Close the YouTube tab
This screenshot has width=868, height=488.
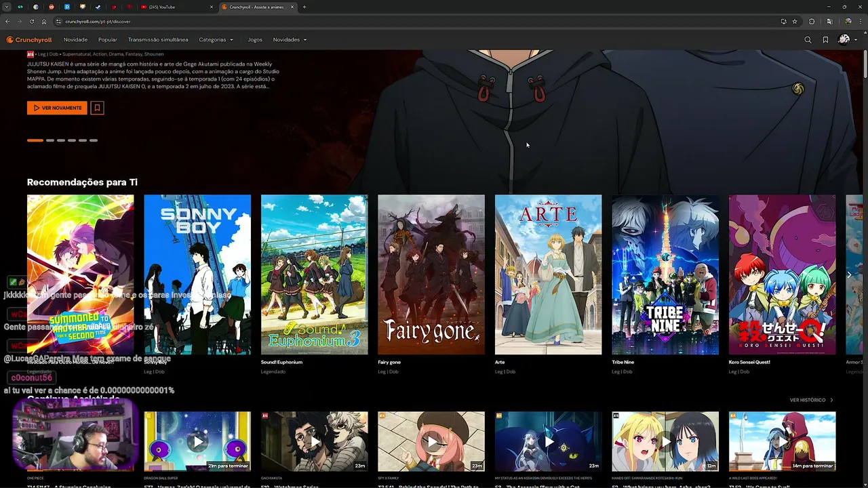[212, 7]
